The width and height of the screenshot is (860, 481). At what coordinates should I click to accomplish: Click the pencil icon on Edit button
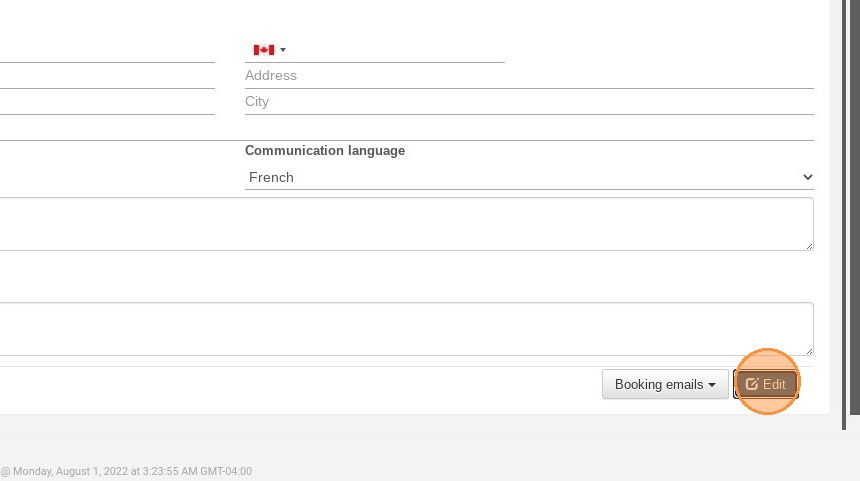coord(751,384)
